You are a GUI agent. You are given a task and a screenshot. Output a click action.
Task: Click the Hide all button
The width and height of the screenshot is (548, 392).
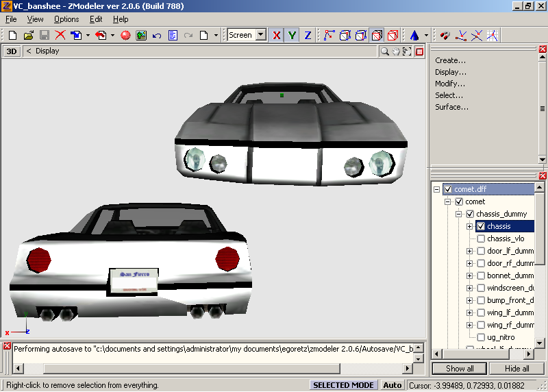(517, 369)
